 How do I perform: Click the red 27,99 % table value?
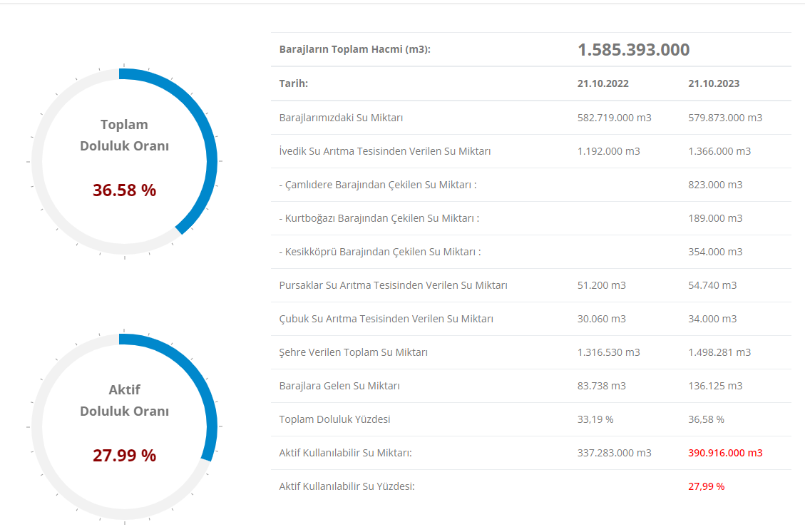tap(706, 486)
